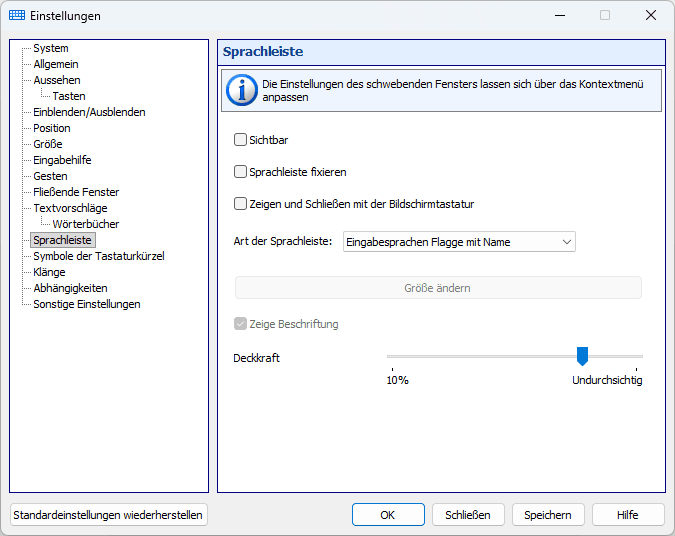Viewport: 675px width, 536px height.
Task: Enable the Sichtbar checkbox
Action: [x=240, y=139]
